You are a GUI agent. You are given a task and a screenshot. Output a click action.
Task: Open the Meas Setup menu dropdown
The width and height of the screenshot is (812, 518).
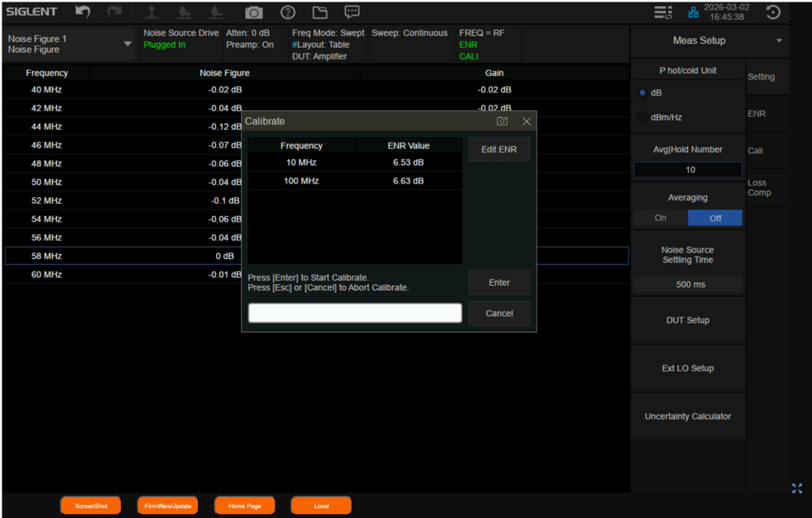(780, 41)
